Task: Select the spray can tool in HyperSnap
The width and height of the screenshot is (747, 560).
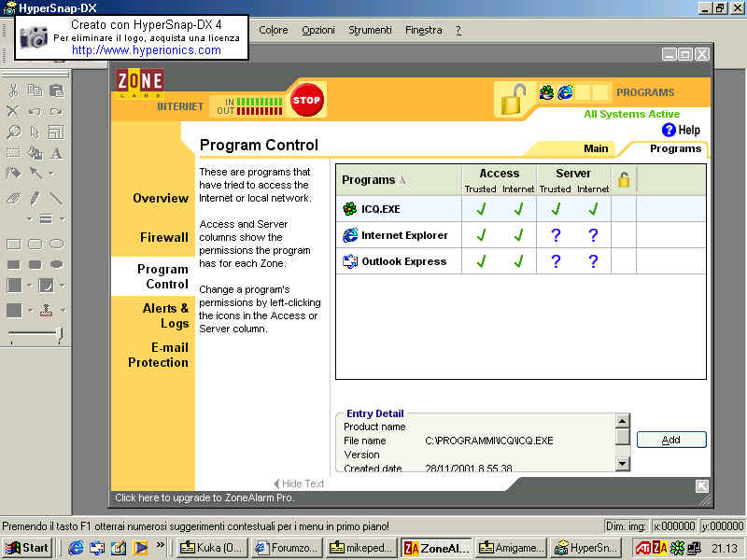Action: (14, 173)
